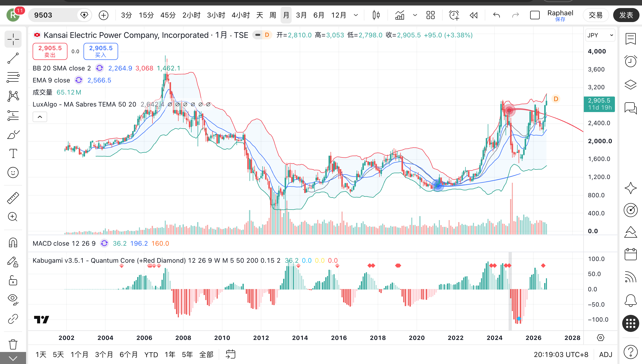The height and width of the screenshot is (364, 642).
Task: Set the range to 1天
Action: (41, 354)
